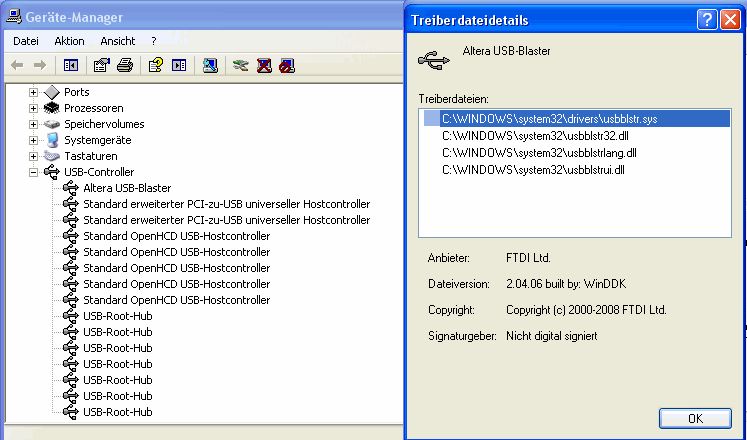Expand the Ports node
This screenshot has width=747, height=440.
(x=33, y=92)
